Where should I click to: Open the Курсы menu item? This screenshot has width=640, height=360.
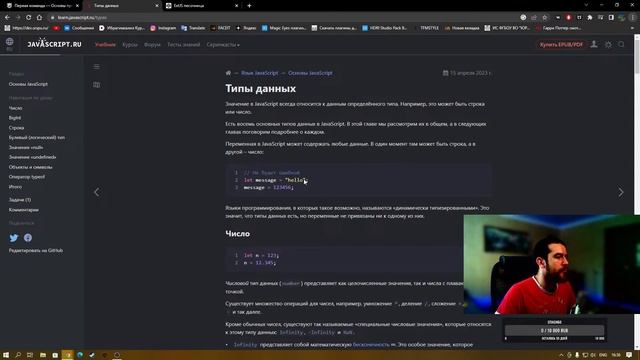coord(130,44)
